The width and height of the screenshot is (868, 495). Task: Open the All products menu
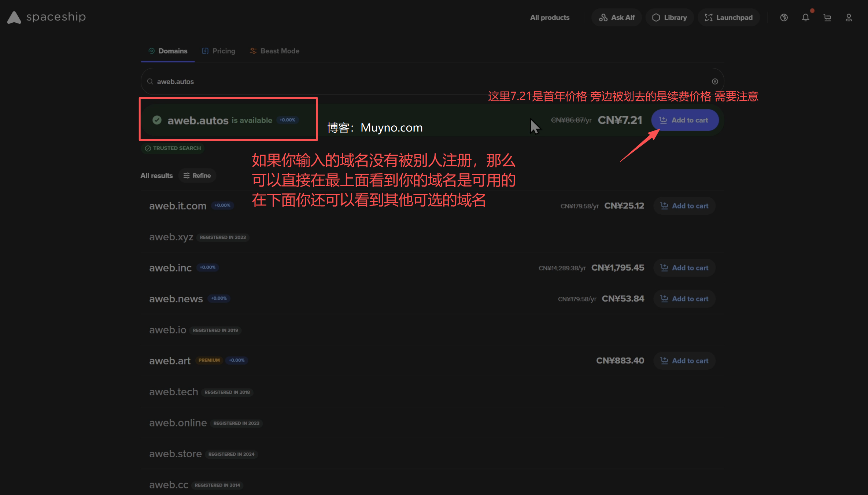point(550,18)
